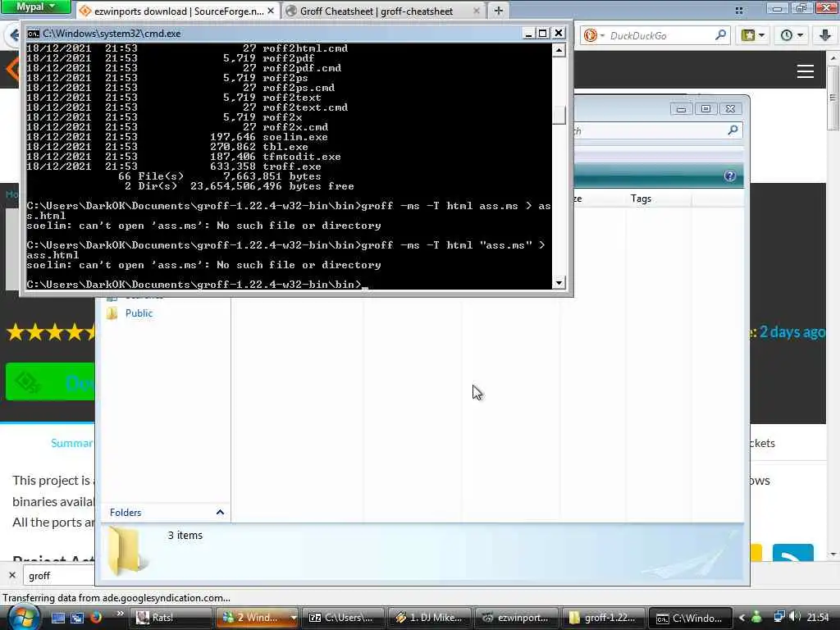This screenshot has width=840, height=630.
Task: Focus the find bar field containing groff
Action: click(59, 576)
